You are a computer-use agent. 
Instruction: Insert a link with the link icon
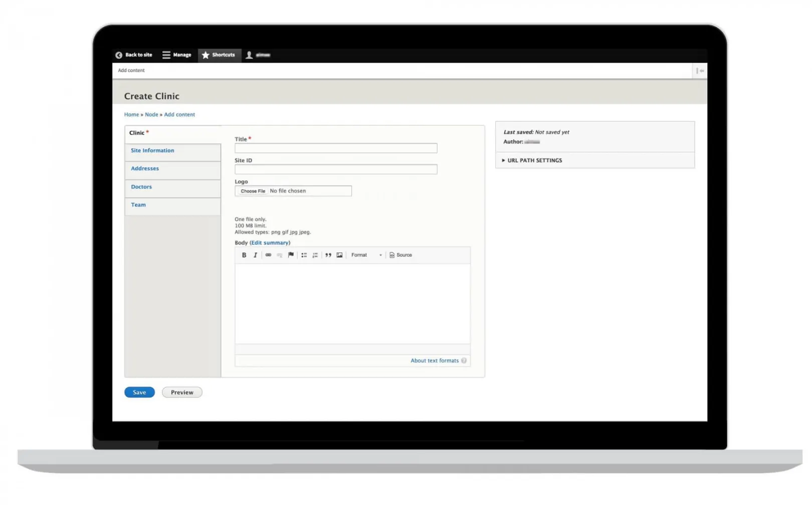[268, 255]
